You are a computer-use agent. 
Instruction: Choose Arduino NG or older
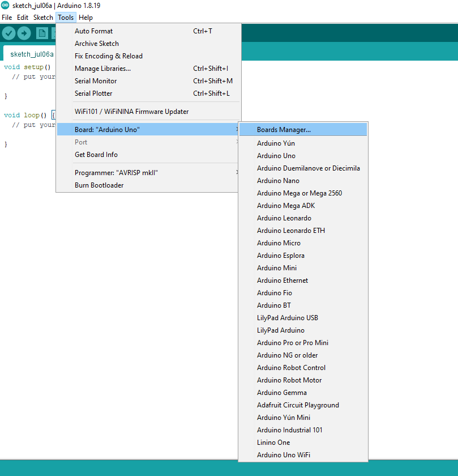pyautogui.click(x=303, y=355)
